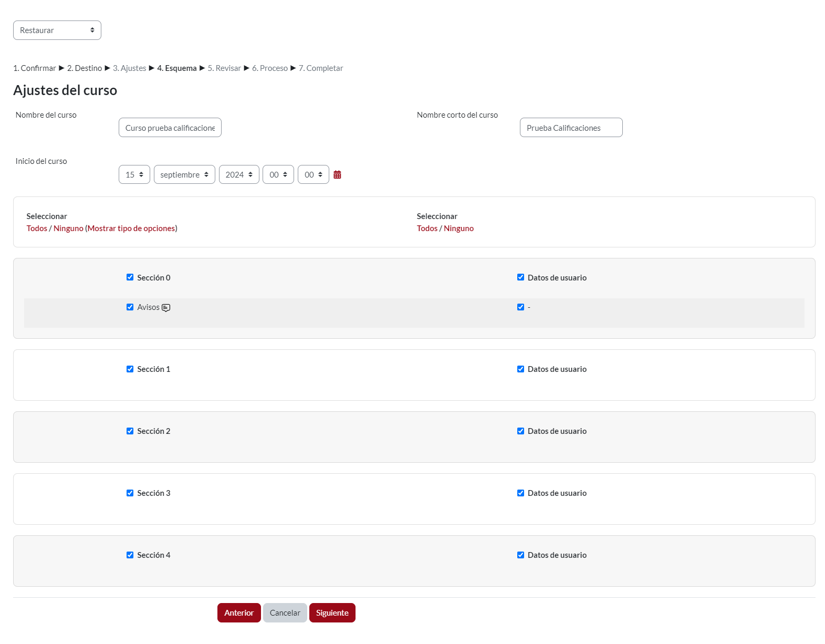825x644 pixels.
Task: Click the Siguiente button
Action: pyautogui.click(x=332, y=613)
